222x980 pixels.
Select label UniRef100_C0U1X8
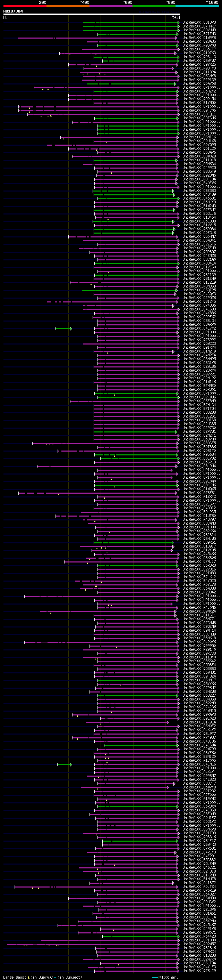point(199,141)
